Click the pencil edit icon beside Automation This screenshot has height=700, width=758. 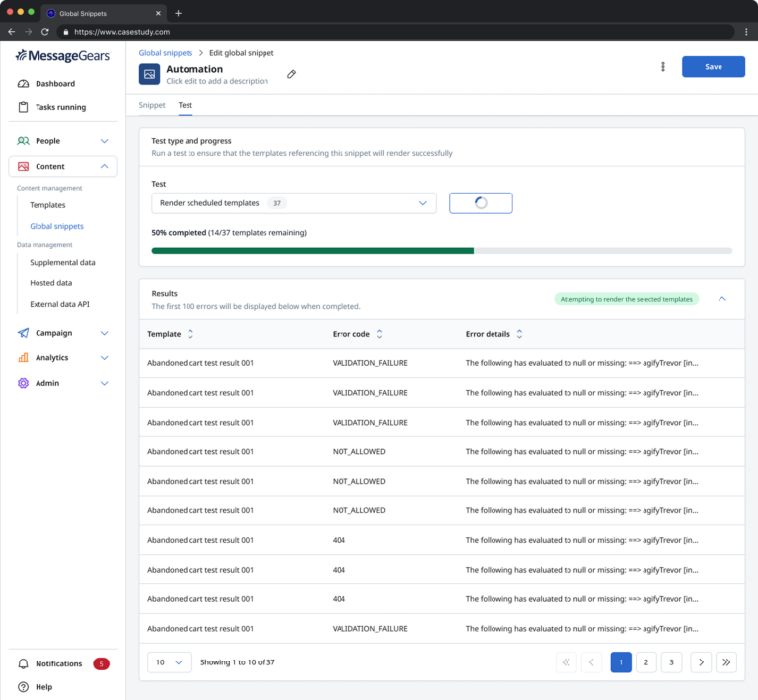coord(291,74)
